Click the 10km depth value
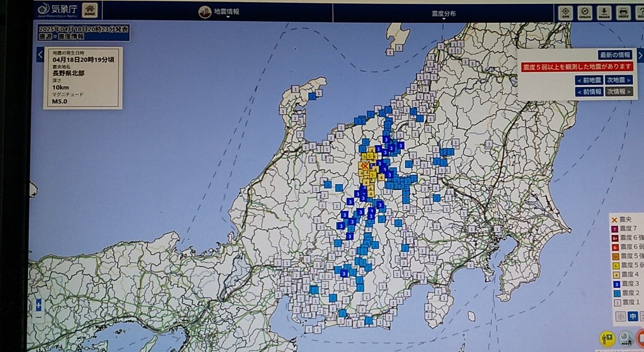644x352 pixels. click(x=60, y=87)
